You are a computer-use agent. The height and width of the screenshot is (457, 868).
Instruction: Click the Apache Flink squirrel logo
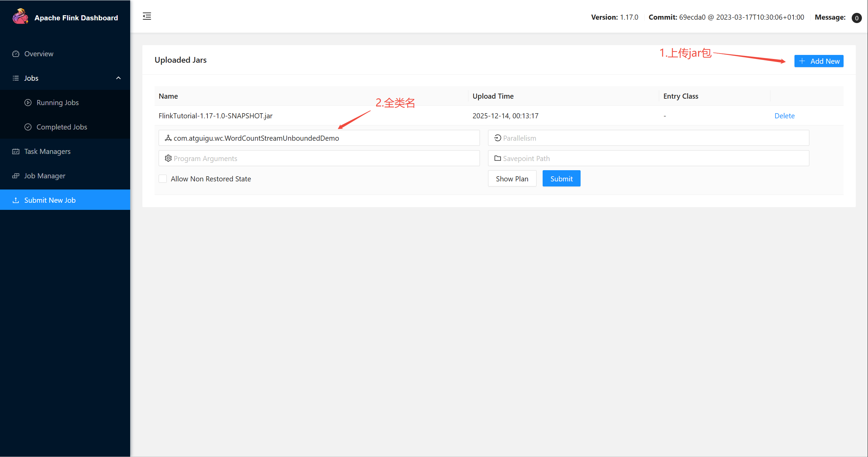coord(20,17)
